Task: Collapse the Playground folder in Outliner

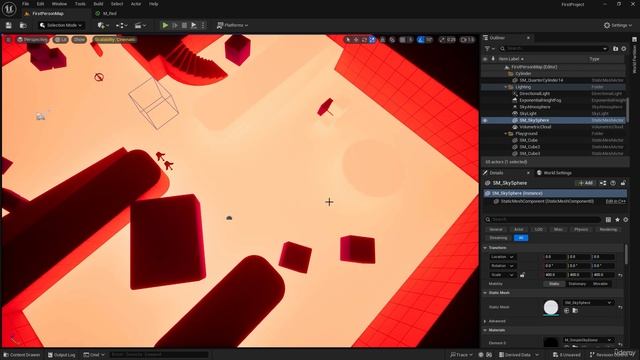Action: click(x=505, y=133)
